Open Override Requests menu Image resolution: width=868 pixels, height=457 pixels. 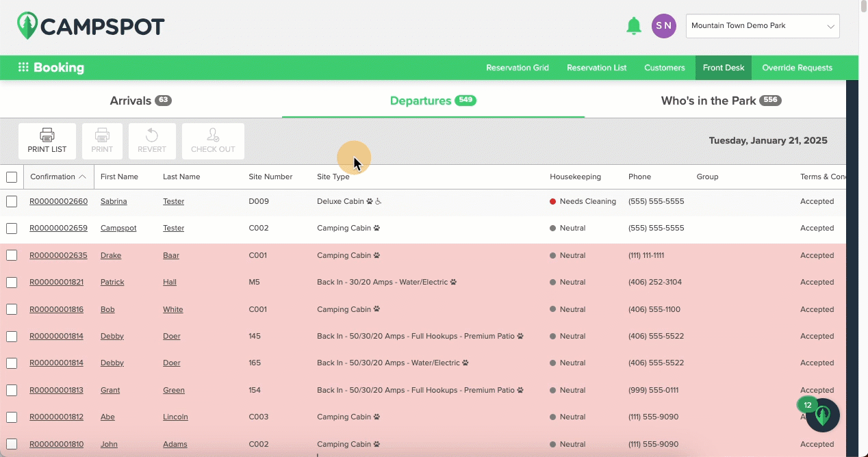point(797,68)
